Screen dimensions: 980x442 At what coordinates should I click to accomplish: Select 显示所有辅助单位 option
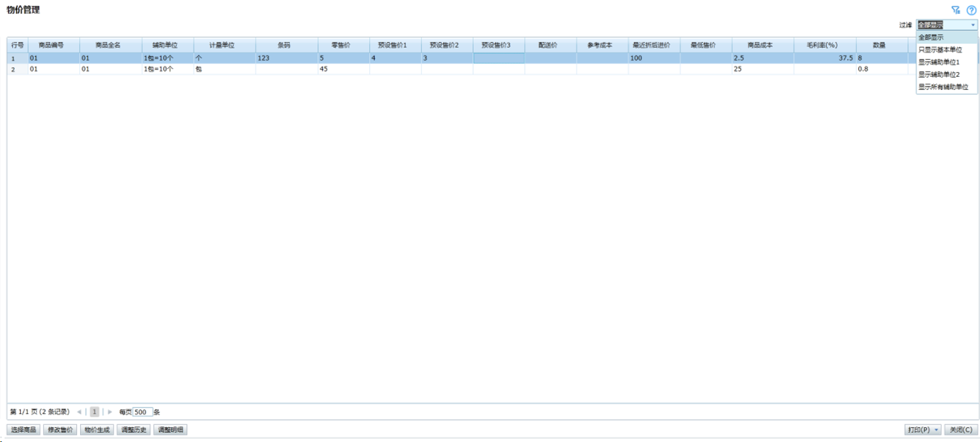tap(943, 87)
